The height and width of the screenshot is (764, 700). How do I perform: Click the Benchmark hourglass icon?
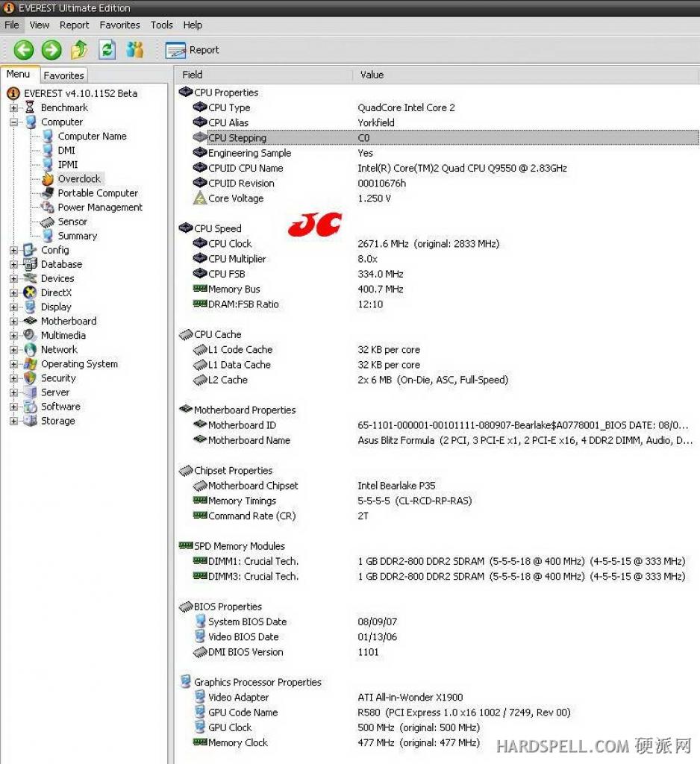point(30,107)
